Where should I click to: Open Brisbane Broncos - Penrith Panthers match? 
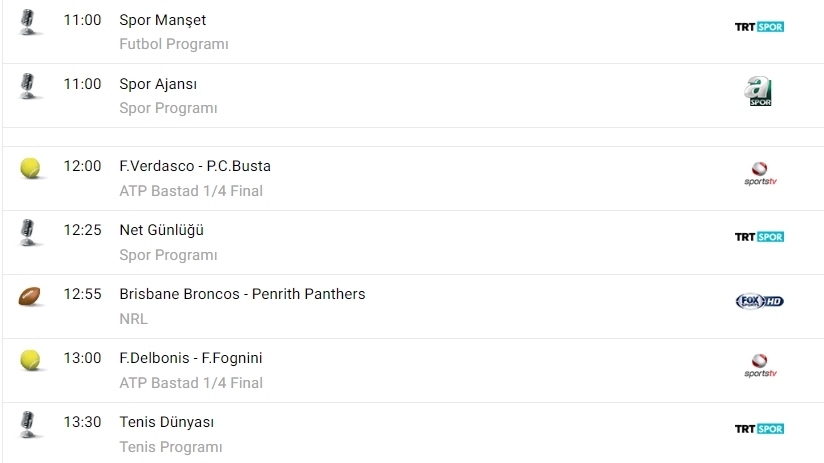242,294
